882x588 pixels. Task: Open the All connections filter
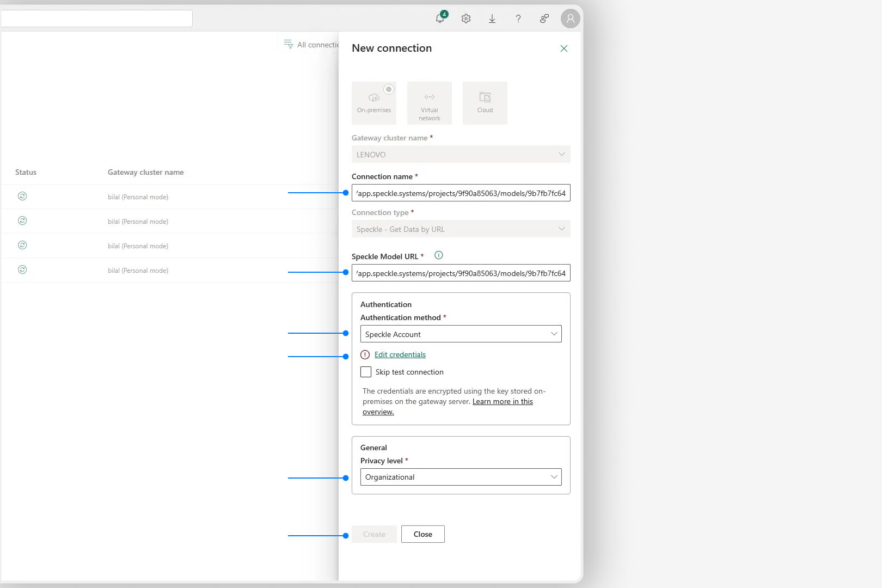(x=311, y=45)
